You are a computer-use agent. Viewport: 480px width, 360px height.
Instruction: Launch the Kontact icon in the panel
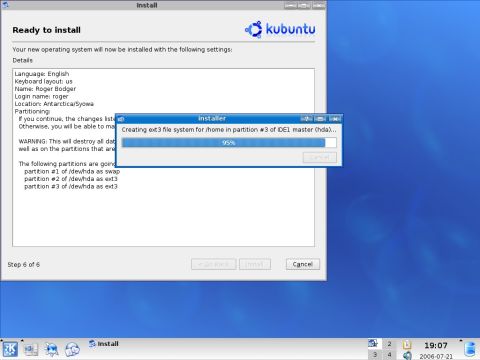72,349
